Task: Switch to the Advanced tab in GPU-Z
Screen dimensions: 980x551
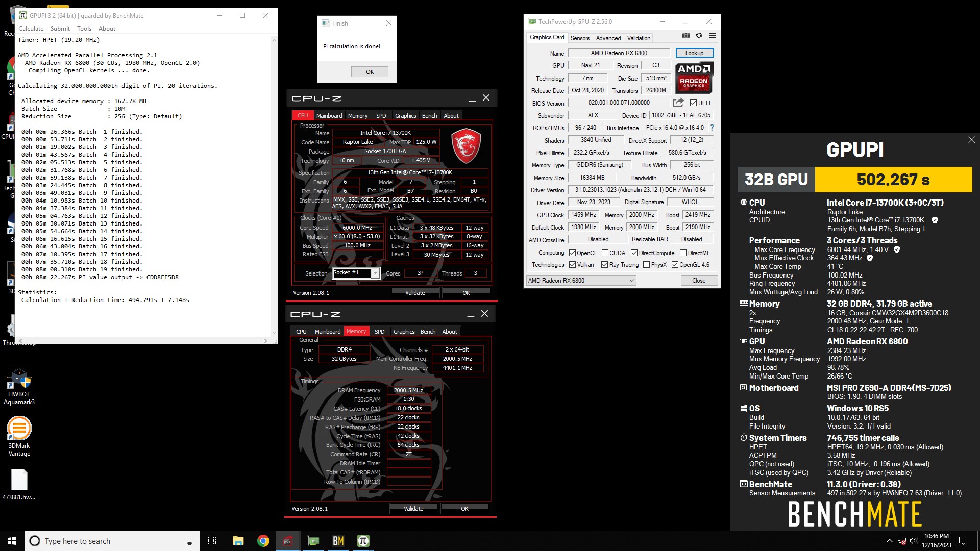Action: tap(608, 38)
